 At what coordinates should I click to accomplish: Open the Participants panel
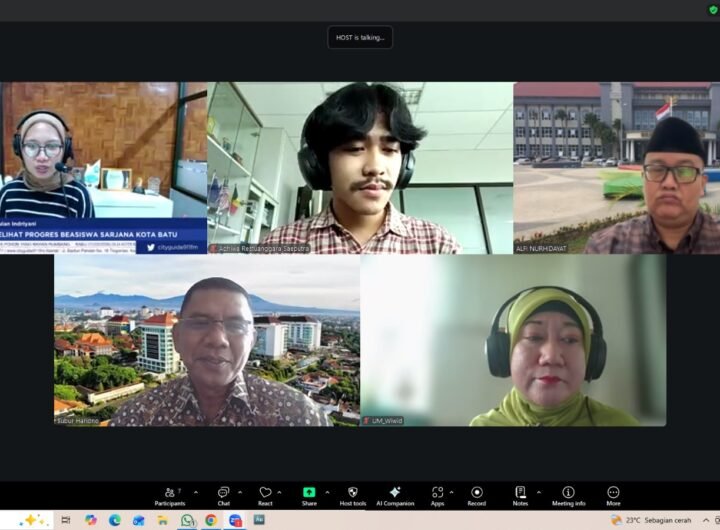coord(169,495)
